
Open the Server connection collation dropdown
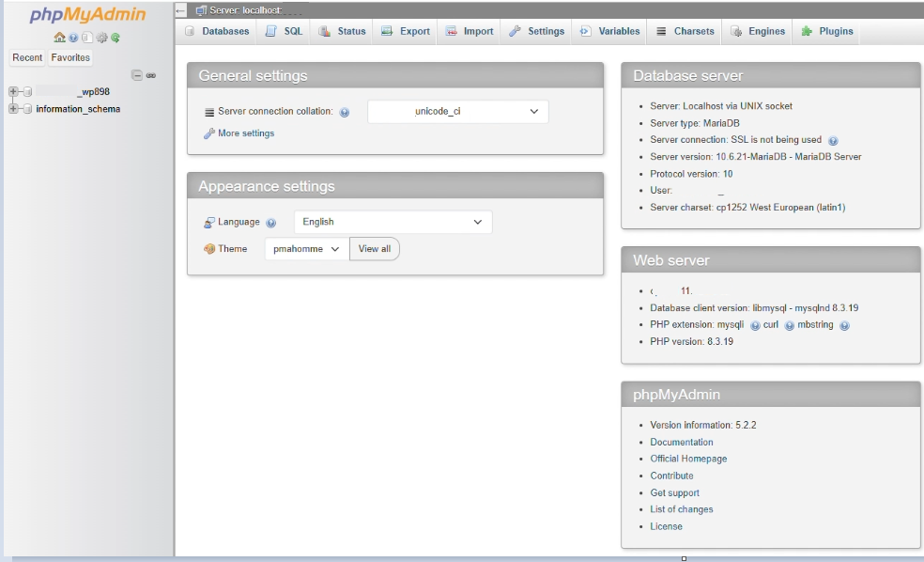[x=458, y=112]
